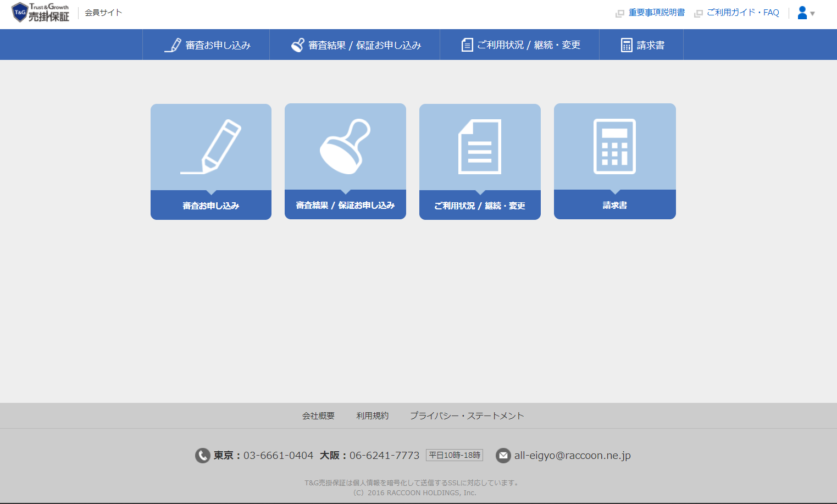Screen dimensions: 837x504
Task: Click 会員サイト header text
Action: point(103,13)
